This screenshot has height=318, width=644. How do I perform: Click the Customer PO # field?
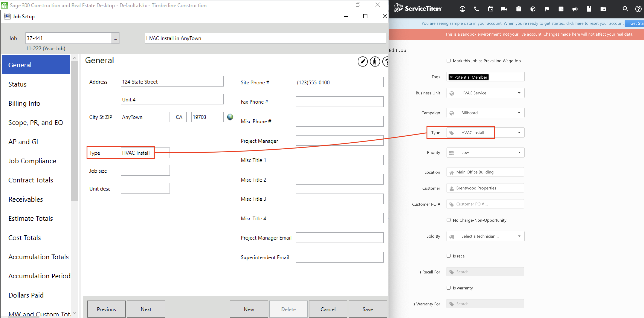(485, 204)
